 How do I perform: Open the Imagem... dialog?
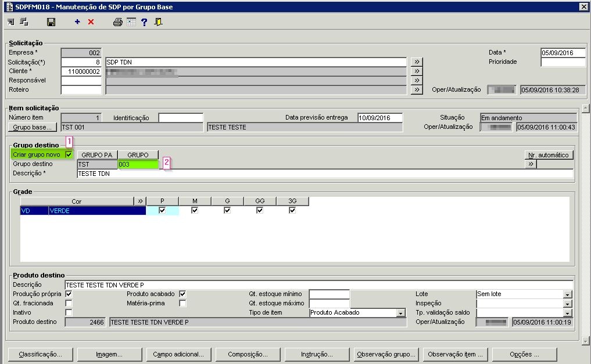coord(109,354)
